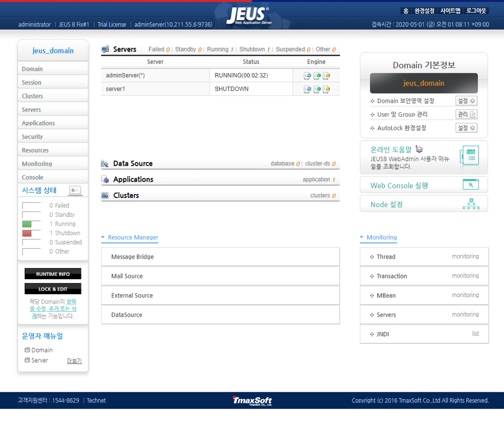Click the 로그아웃 logout link
Screen dimensions: 504x443
(476, 11)
